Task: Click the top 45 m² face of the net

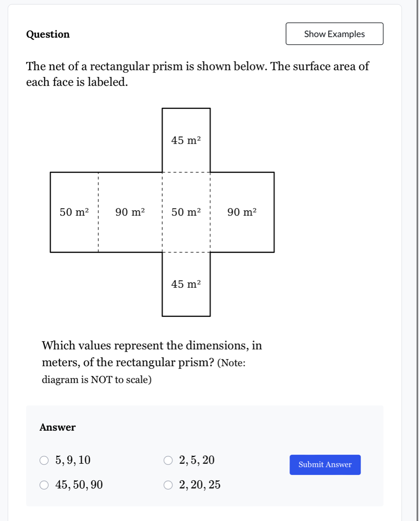Action: pyautogui.click(x=186, y=140)
